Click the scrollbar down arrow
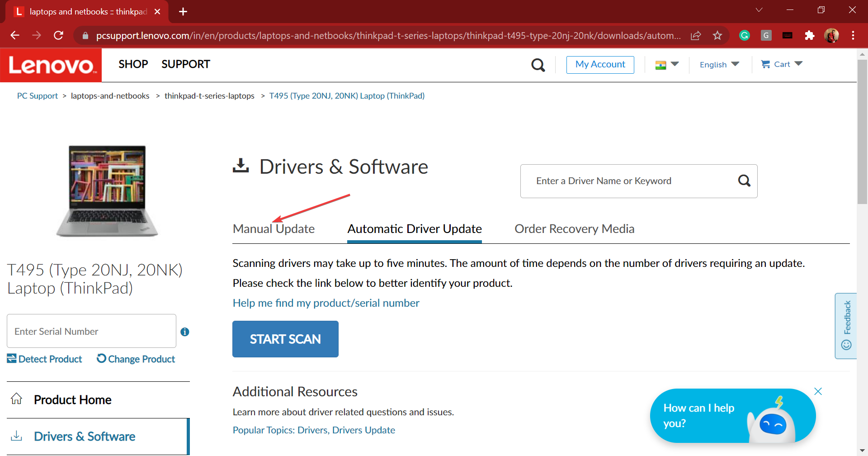The height and width of the screenshot is (456, 868). pos(862,451)
